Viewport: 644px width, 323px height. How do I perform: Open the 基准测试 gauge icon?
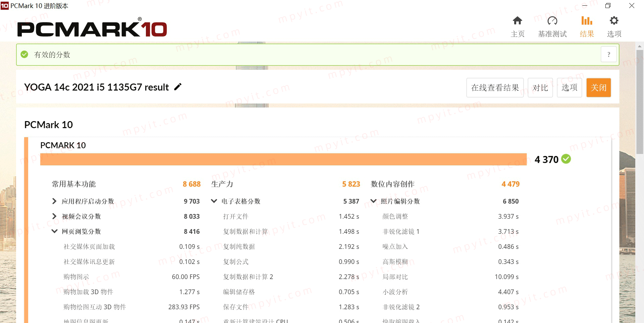pyautogui.click(x=552, y=21)
